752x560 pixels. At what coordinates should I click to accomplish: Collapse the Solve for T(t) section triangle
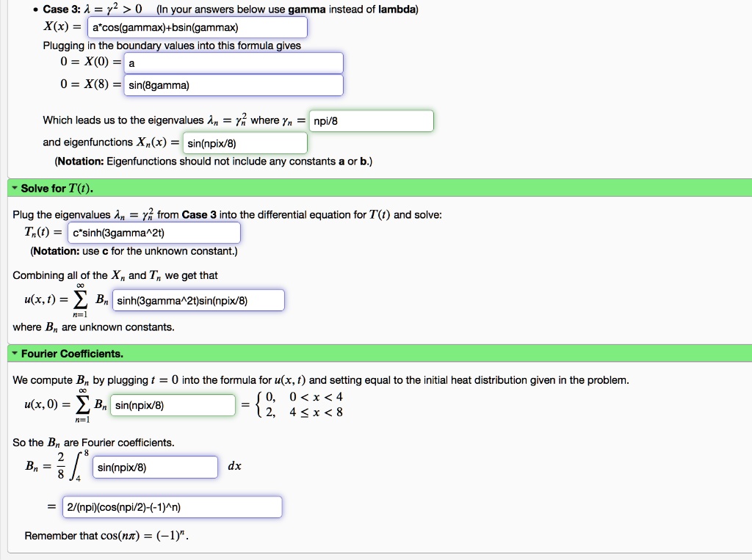click(x=15, y=187)
